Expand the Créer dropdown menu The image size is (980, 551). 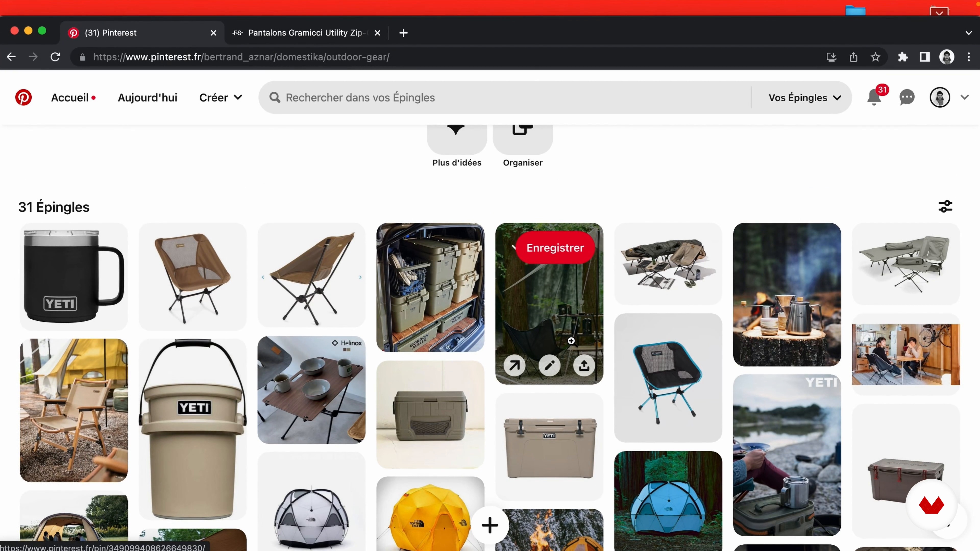[221, 98]
